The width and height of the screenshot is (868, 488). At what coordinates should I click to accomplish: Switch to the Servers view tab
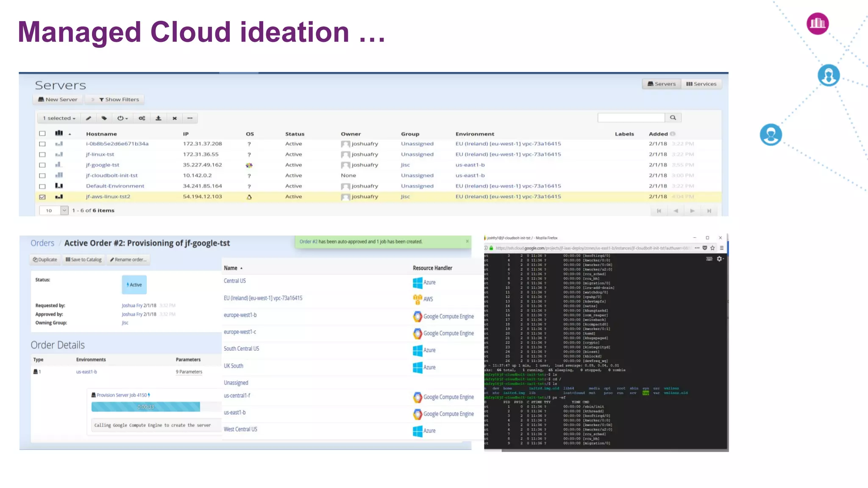pyautogui.click(x=662, y=84)
